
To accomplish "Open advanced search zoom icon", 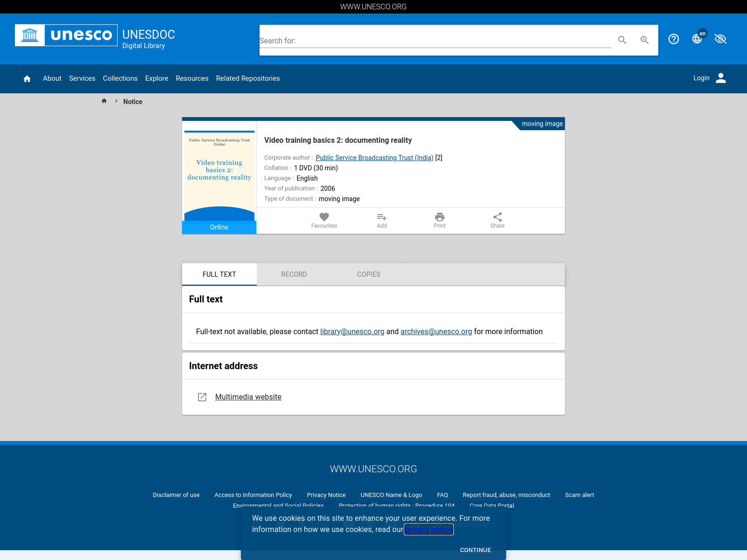I will point(645,40).
